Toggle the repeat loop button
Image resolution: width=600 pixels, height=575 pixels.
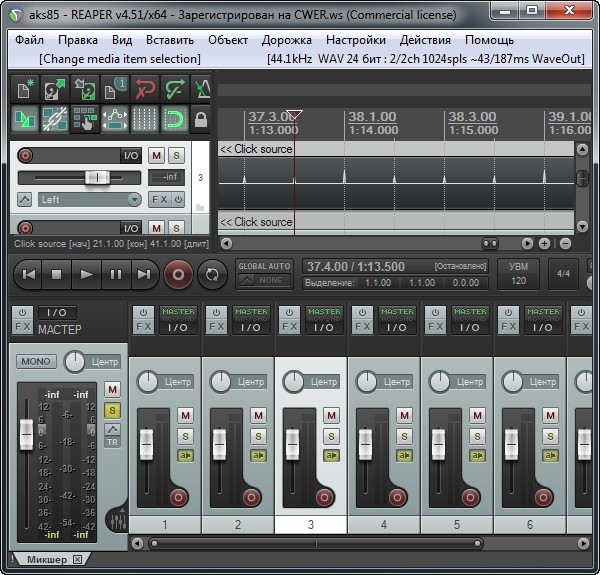pyautogui.click(x=212, y=274)
